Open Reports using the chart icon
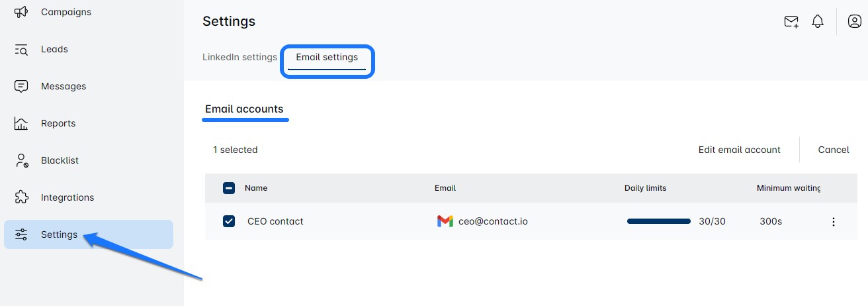868x306 pixels. [x=21, y=123]
